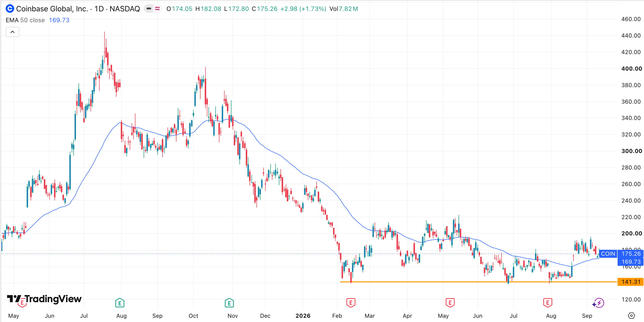
Task: Open the red earnings marker above the right-hand Aug
Action: click(548, 303)
